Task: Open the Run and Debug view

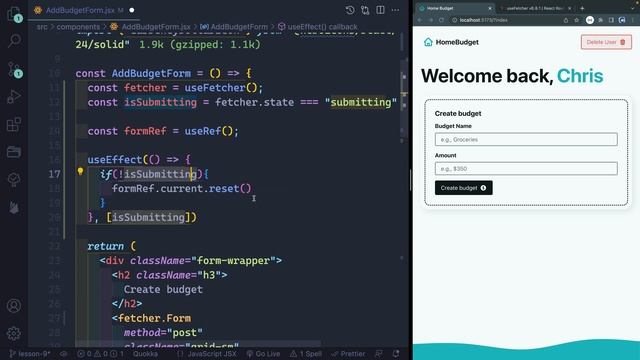Action: pos(14,97)
